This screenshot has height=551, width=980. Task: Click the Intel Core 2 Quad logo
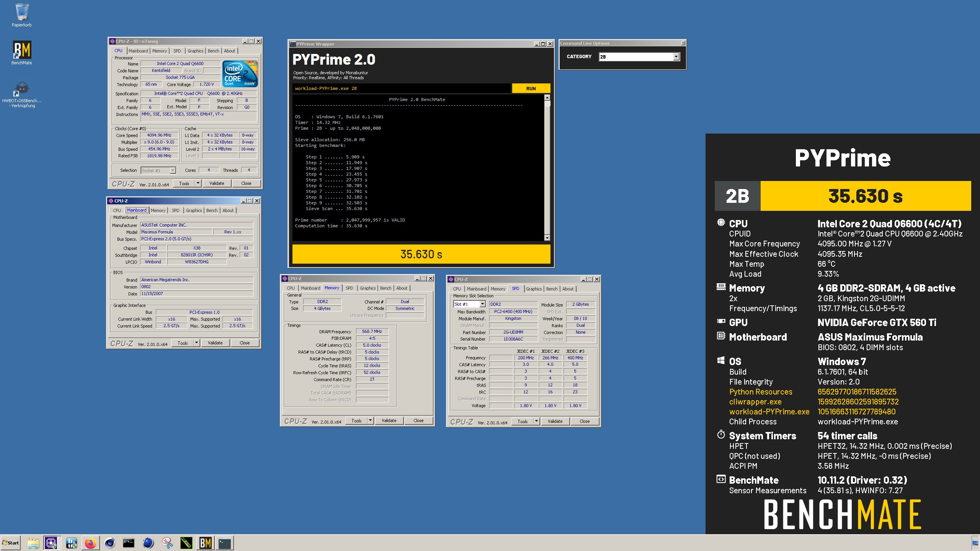[240, 73]
